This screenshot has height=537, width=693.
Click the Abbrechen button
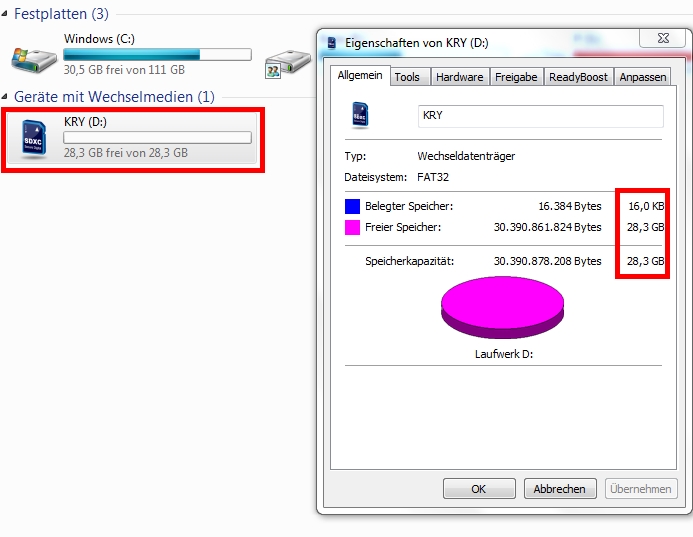(x=560, y=489)
